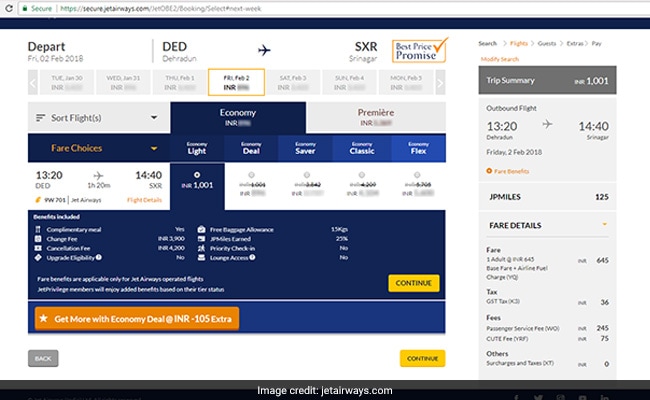Click the Complimentary meal icon
This screenshot has width=650, height=400.
38,229
